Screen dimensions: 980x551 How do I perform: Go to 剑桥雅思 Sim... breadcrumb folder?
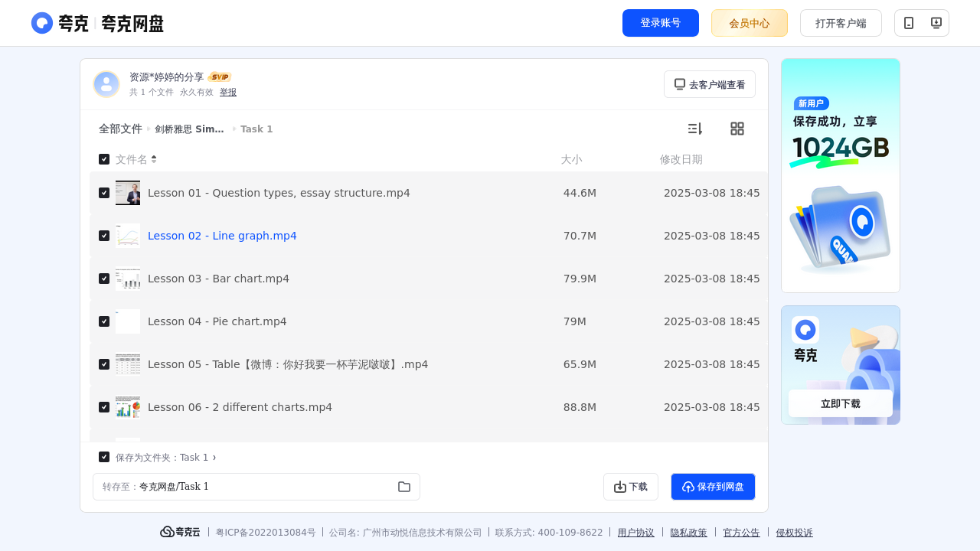(x=190, y=129)
